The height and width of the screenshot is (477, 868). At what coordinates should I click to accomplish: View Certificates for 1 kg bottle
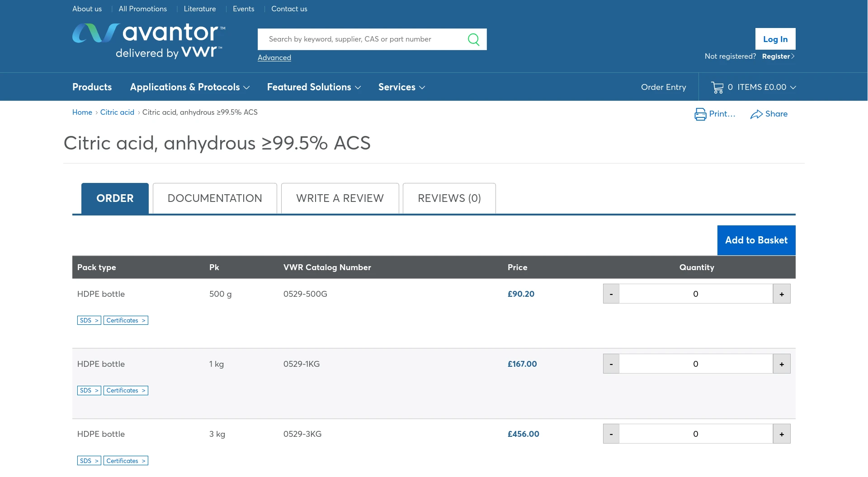tap(126, 390)
